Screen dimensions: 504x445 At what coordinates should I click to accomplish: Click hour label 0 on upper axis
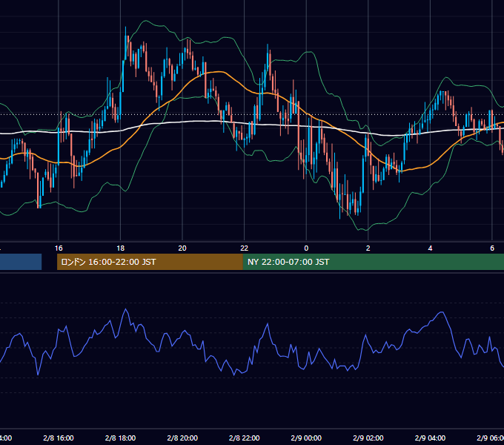(x=306, y=248)
